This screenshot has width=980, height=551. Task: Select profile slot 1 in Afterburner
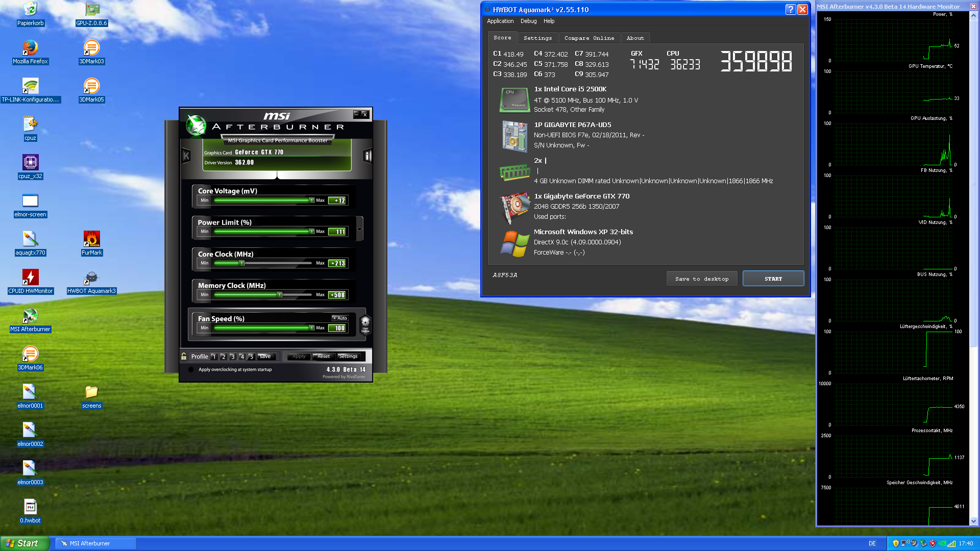[x=214, y=357]
